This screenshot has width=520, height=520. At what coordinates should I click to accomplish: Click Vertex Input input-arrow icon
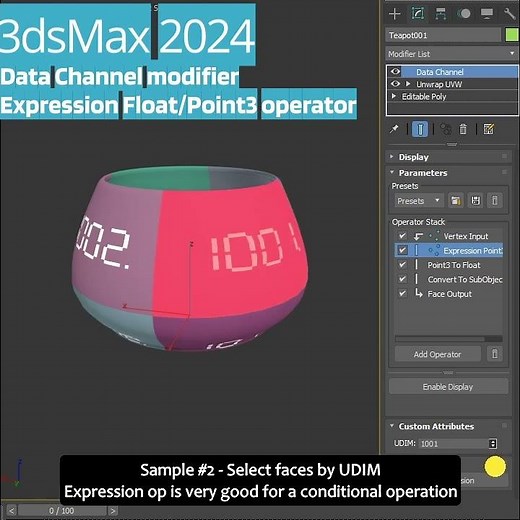[x=418, y=236]
